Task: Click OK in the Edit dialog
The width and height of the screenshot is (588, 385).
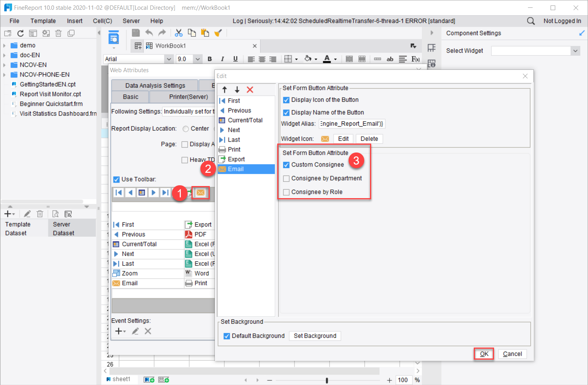Action: (484, 354)
